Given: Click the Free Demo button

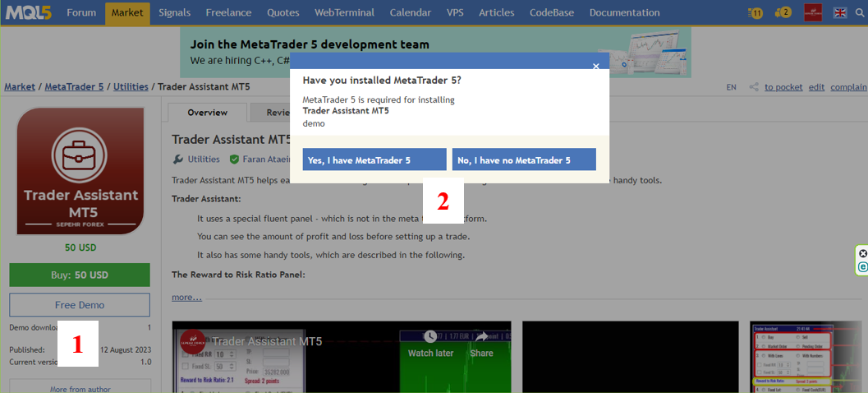Looking at the screenshot, I should (x=80, y=305).
